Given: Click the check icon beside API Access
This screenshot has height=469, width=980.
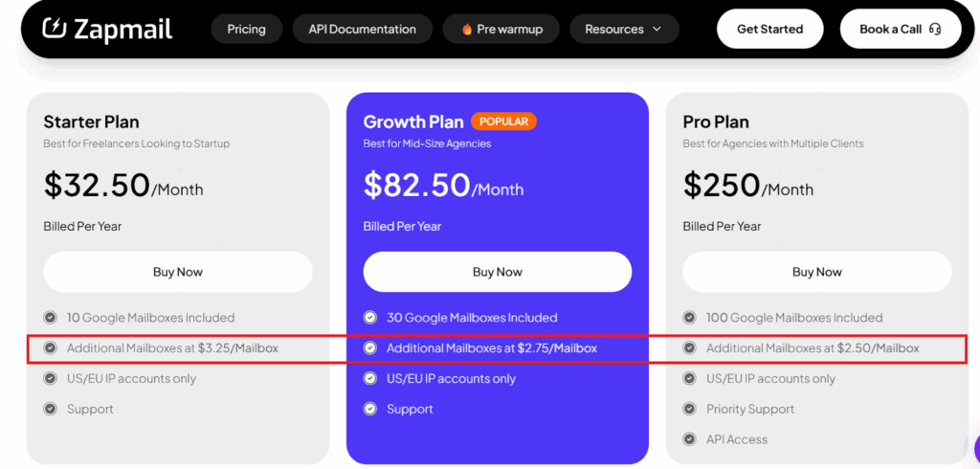Looking at the screenshot, I should 689,439.
